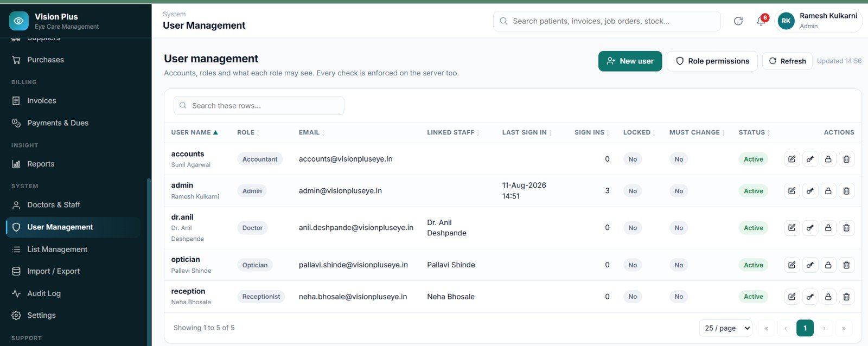The image size is (868, 346).
Task: Click header reload icon near search
Action: [x=738, y=21]
